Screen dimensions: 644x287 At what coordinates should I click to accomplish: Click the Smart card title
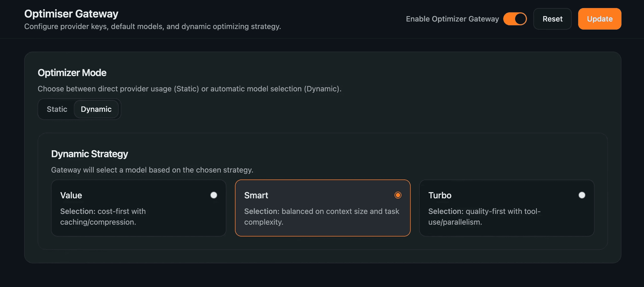coord(256,195)
